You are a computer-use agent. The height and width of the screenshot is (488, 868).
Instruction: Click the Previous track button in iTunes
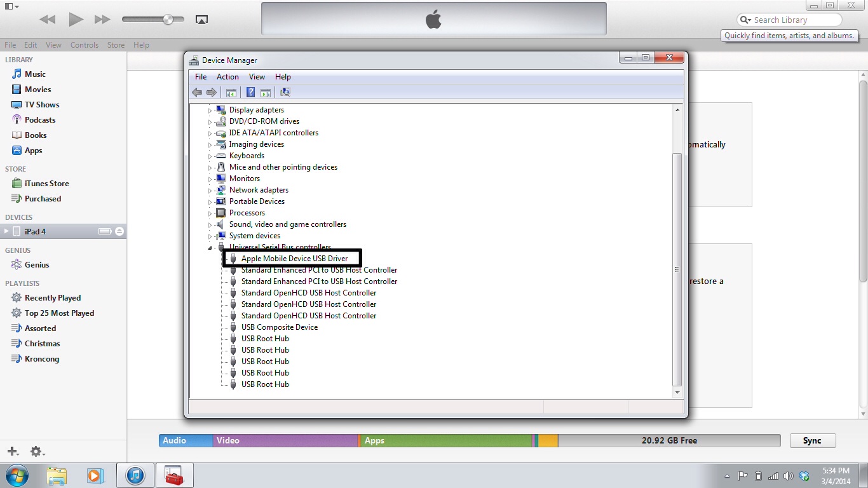click(48, 20)
